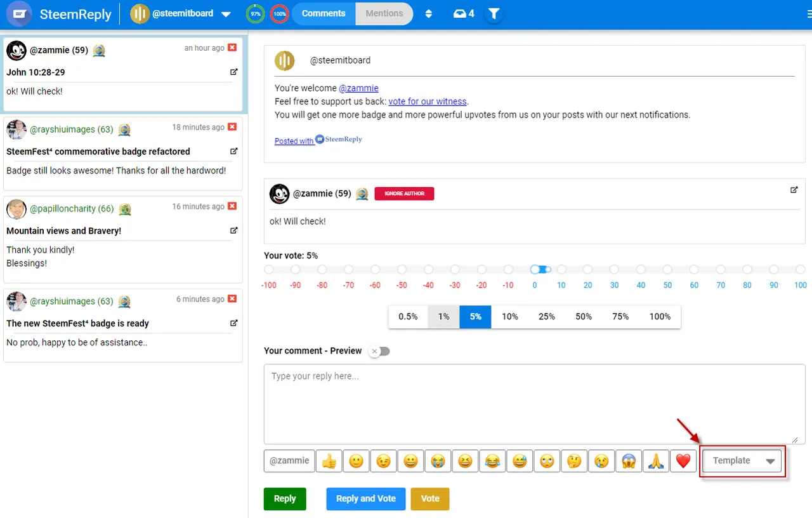Select the Mountain views and Bravery! comment

123,241
